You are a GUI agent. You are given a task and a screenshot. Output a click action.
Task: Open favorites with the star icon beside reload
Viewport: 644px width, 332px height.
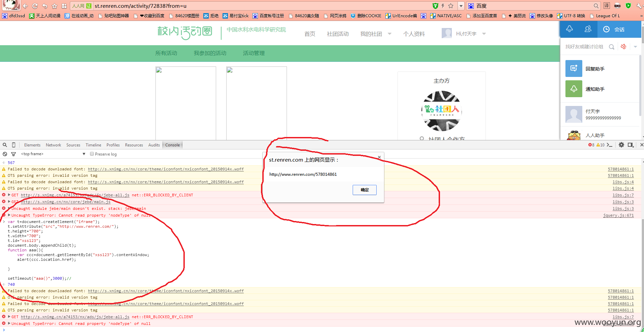(54, 6)
